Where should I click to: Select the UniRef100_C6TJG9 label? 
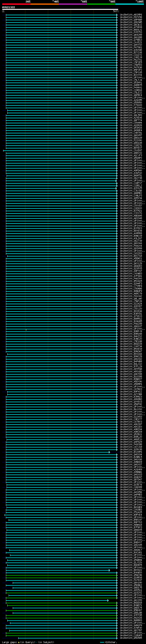131,447
